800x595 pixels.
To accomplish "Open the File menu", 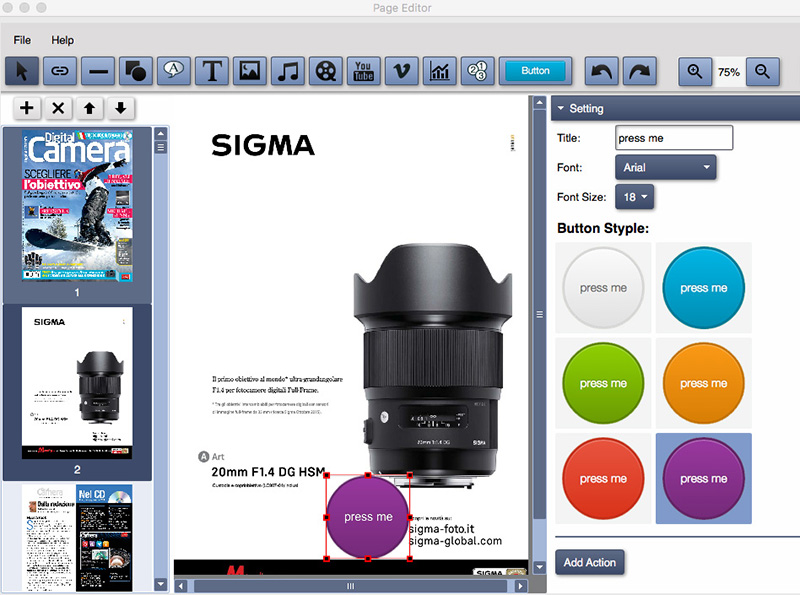I will click(x=22, y=40).
